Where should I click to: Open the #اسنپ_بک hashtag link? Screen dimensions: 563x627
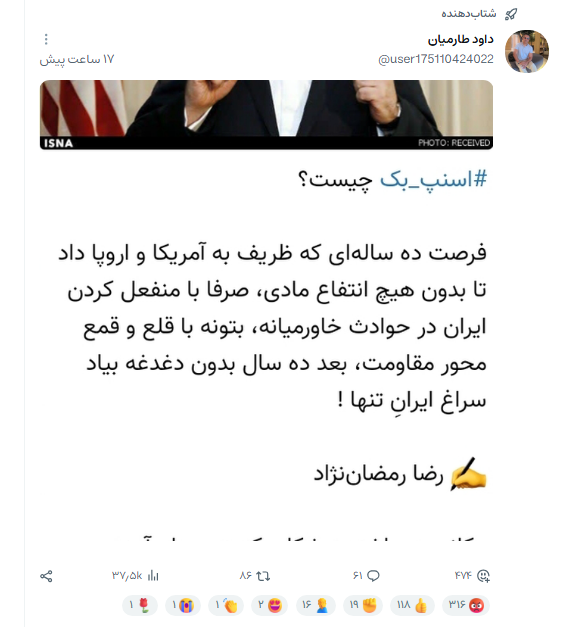[433, 180]
